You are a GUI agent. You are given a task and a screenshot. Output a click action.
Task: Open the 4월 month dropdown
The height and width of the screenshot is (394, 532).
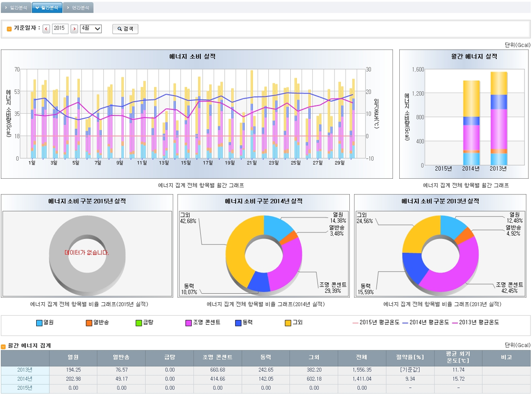(91, 29)
